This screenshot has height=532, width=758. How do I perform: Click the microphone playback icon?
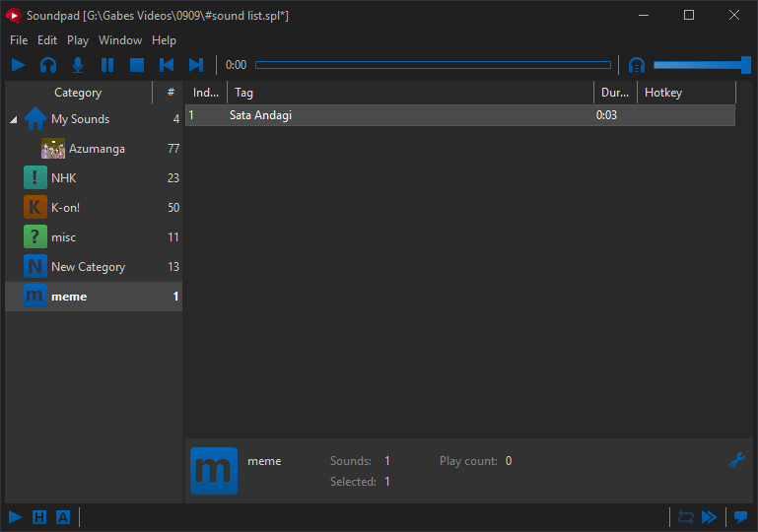tap(78, 65)
